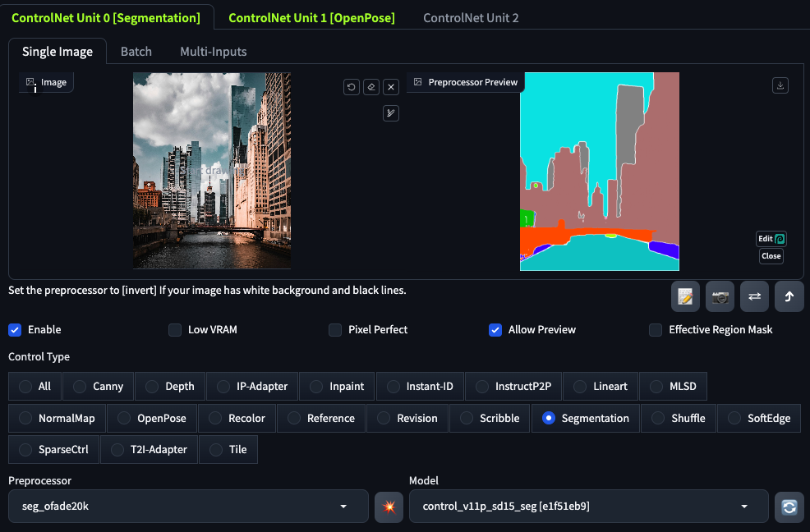Enable the Pixel Perfect checkbox
The image size is (810, 532).
pos(335,330)
